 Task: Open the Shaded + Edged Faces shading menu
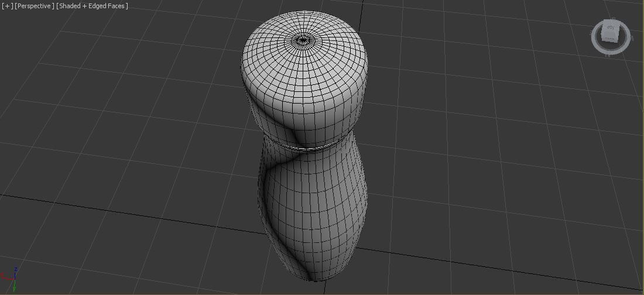point(93,6)
